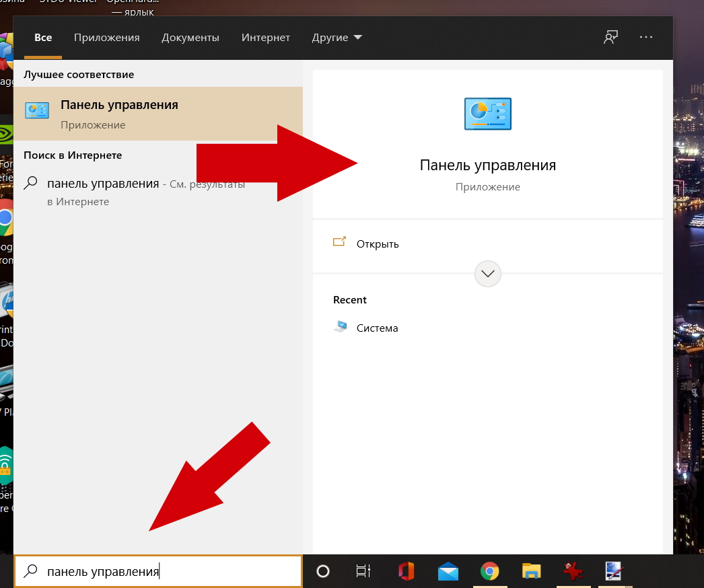Click the feedback person icon
The width and height of the screenshot is (704, 588).
610,37
